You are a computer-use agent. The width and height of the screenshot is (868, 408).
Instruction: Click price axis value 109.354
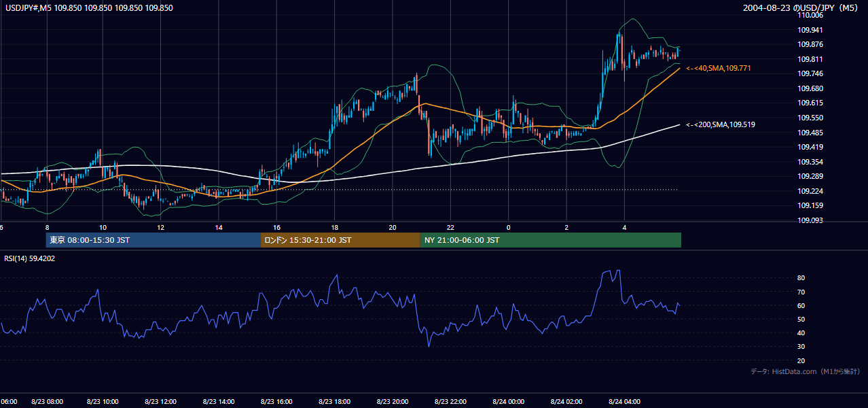click(x=810, y=162)
